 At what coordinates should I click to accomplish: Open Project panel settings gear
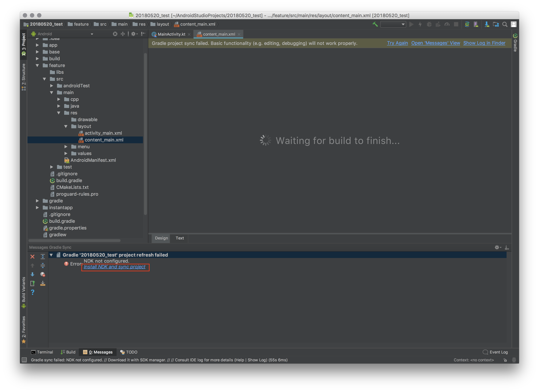click(x=134, y=34)
